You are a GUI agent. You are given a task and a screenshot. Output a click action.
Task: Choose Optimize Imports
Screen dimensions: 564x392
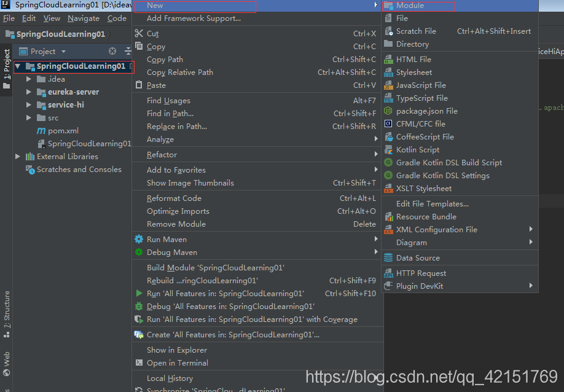(x=257, y=211)
